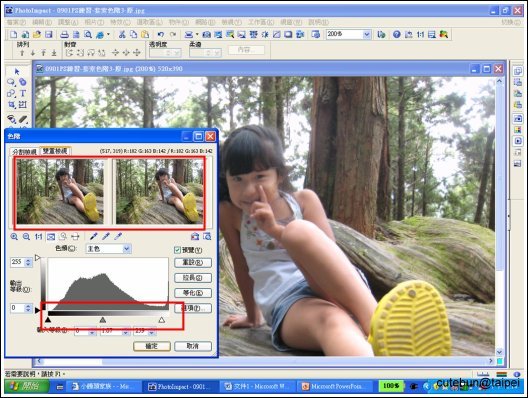Click the gray midtone triangle slider
Image resolution: width=528 pixels, height=398 pixels.
pyautogui.click(x=103, y=320)
